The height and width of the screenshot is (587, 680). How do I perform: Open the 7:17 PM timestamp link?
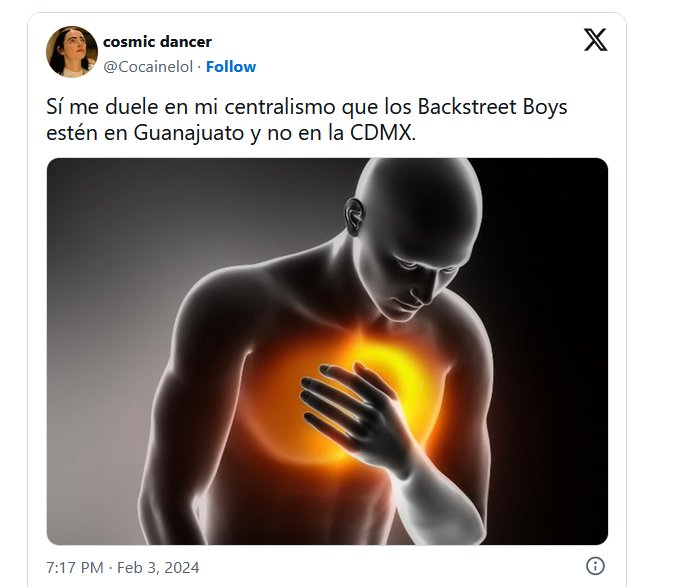coord(75,567)
